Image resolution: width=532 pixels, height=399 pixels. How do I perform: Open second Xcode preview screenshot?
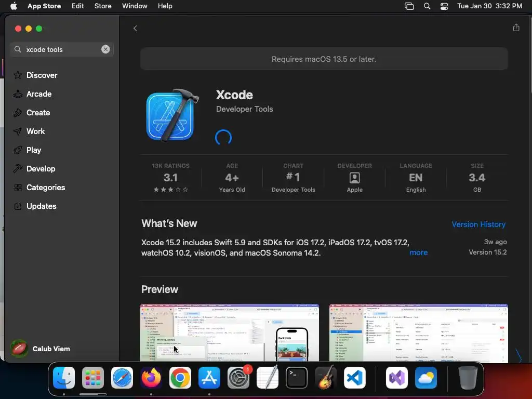(x=418, y=333)
